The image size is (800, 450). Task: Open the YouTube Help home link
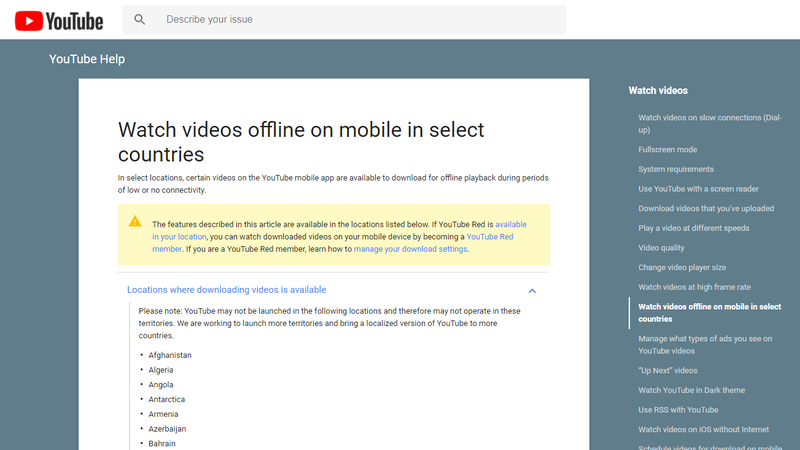[x=87, y=59]
